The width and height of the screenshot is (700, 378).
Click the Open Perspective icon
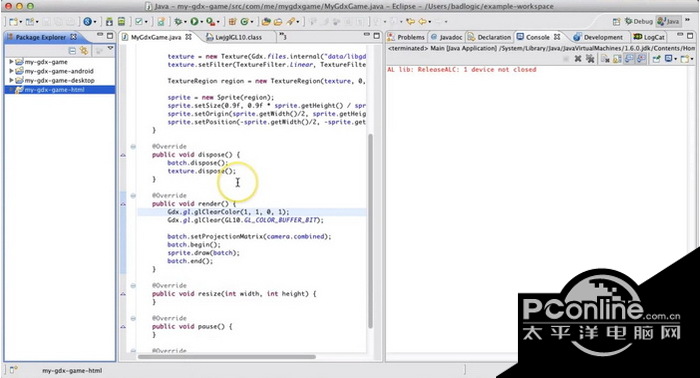point(616,21)
